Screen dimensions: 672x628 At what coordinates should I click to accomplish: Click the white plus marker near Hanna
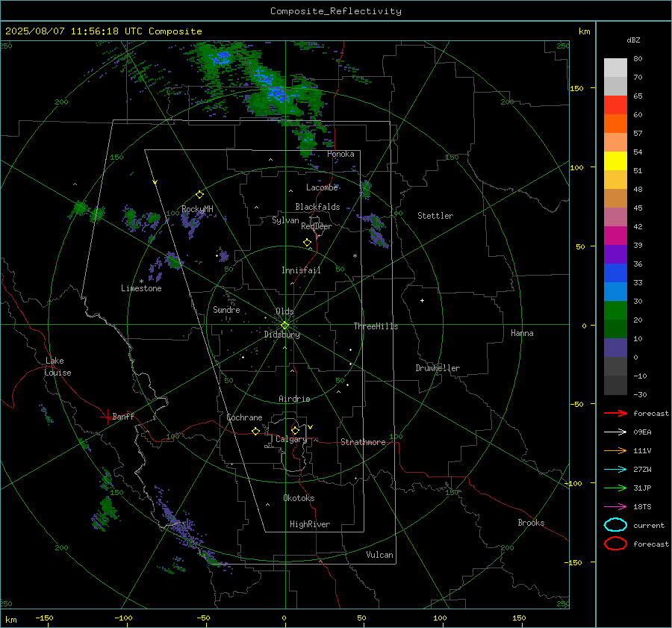(x=422, y=300)
